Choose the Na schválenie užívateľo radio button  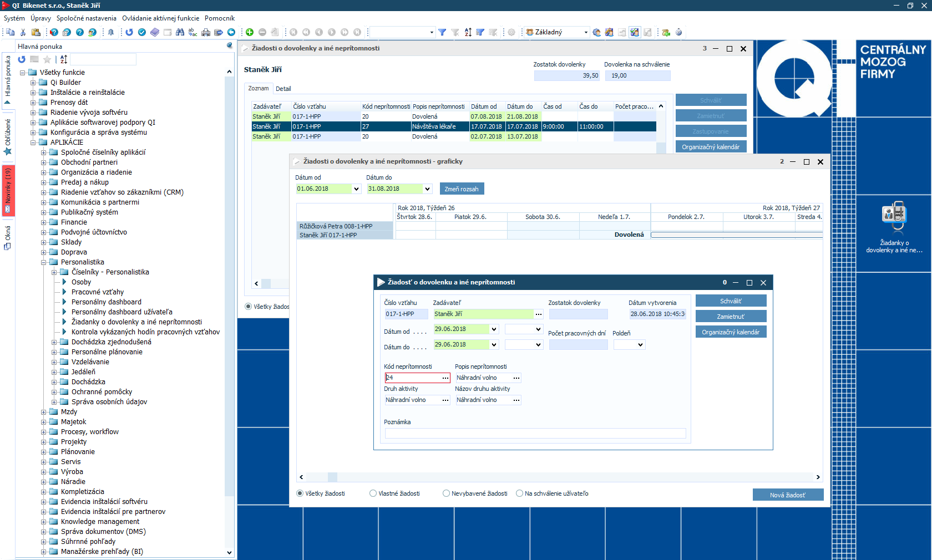pos(519,493)
